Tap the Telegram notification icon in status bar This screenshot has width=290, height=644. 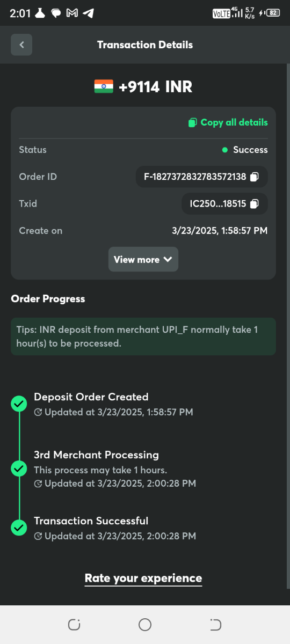[x=89, y=13]
